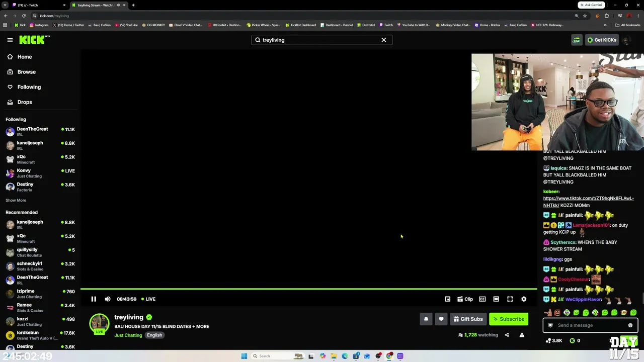Enter fullscreen mode
Image resolution: width=644 pixels, height=362 pixels.
click(510, 299)
